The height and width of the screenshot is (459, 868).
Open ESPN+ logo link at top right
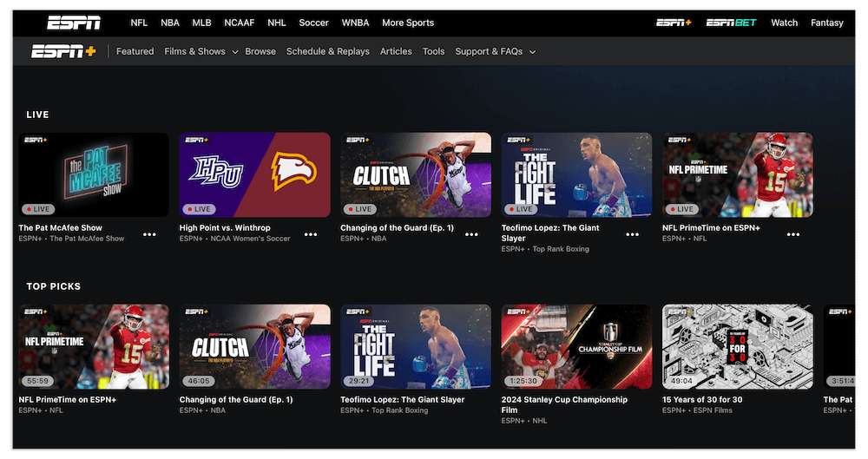point(674,23)
